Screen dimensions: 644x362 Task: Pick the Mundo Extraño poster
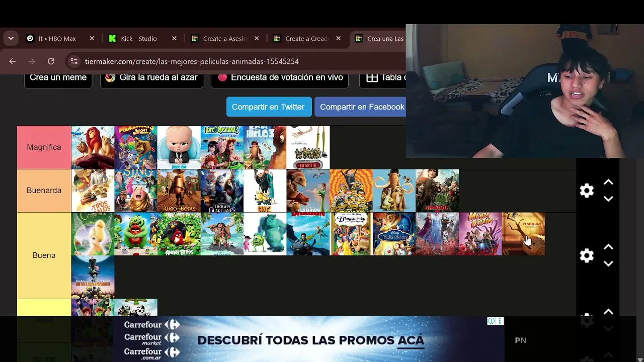[x=480, y=234]
